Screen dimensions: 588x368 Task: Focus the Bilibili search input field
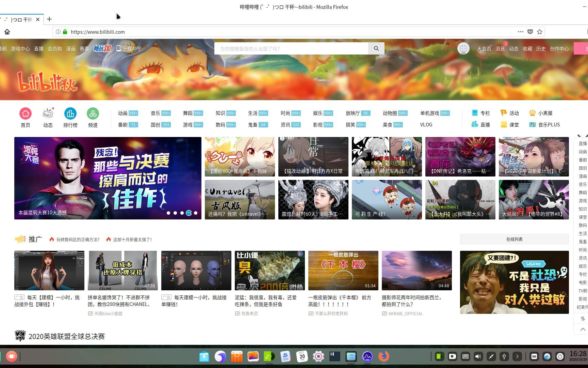point(291,48)
